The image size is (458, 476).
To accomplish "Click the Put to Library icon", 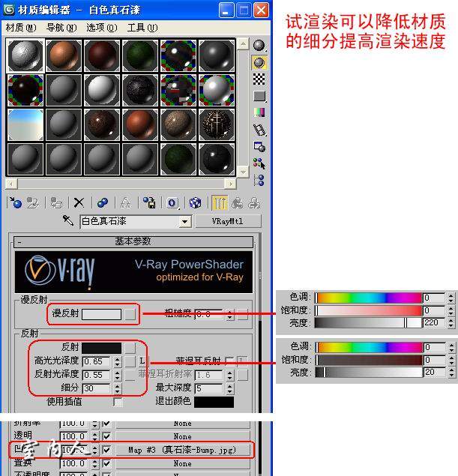I will click(149, 202).
